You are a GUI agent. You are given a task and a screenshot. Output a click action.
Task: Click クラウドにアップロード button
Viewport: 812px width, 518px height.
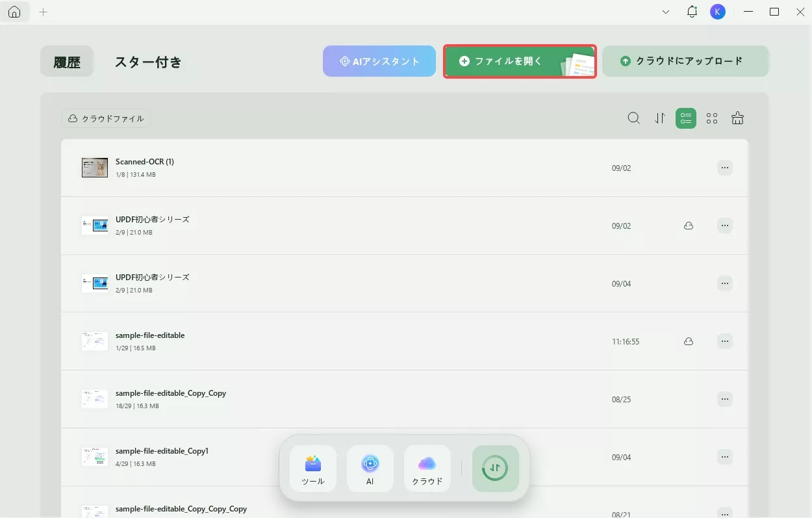pos(685,61)
